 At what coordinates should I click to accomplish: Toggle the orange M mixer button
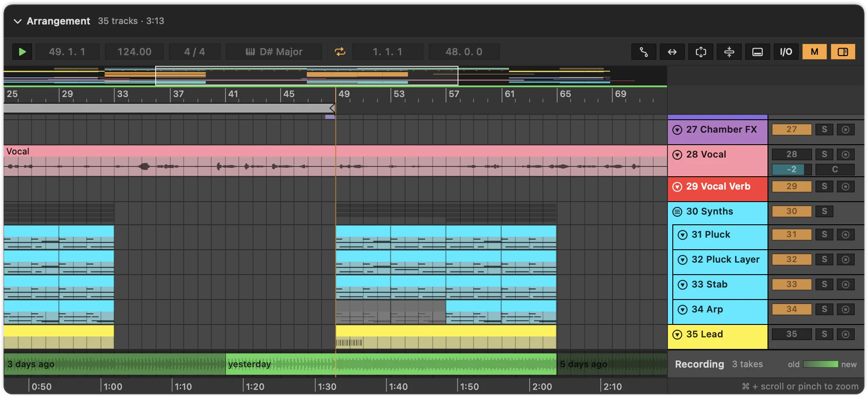click(814, 52)
